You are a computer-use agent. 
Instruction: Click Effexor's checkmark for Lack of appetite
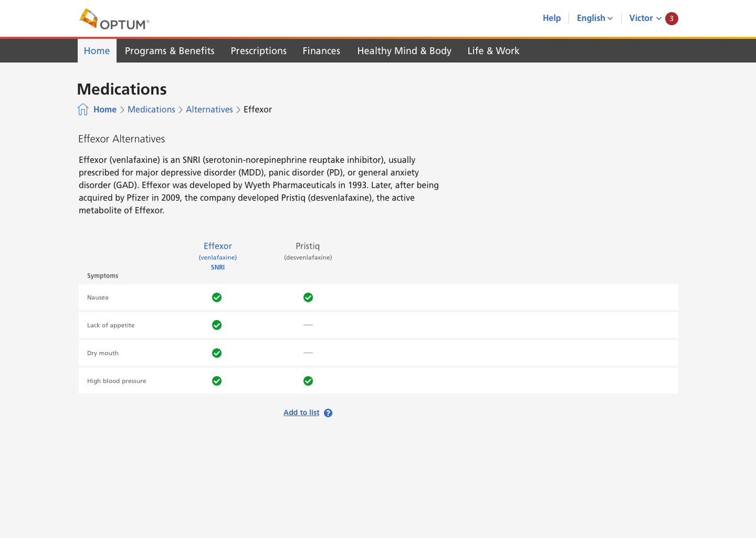(217, 325)
